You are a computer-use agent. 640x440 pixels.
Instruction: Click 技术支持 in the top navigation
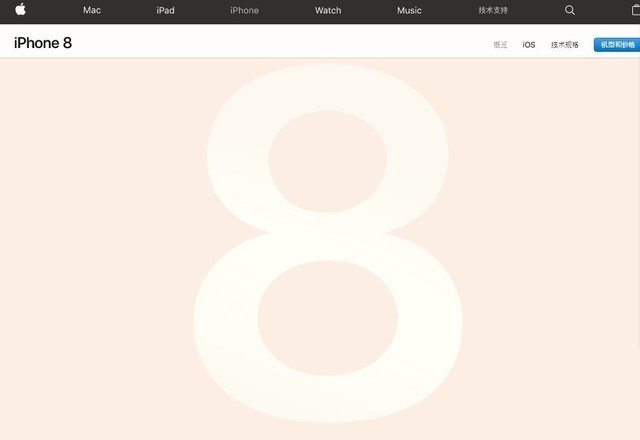493,10
